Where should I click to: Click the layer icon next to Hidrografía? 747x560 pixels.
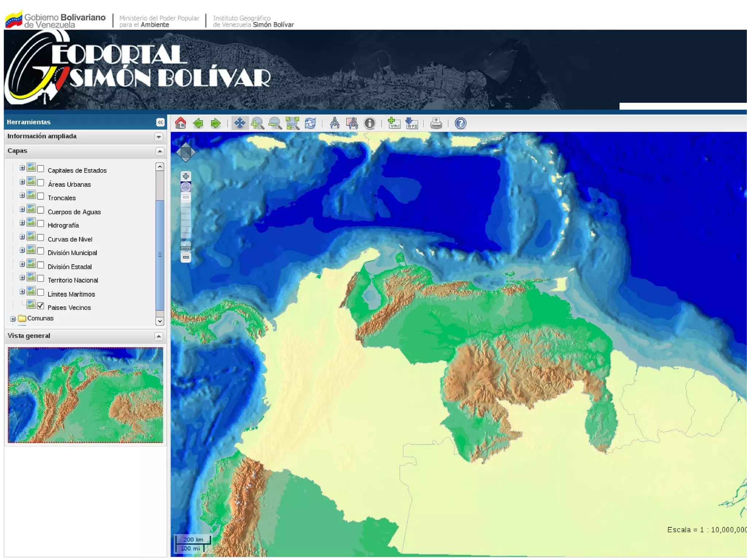(31, 222)
